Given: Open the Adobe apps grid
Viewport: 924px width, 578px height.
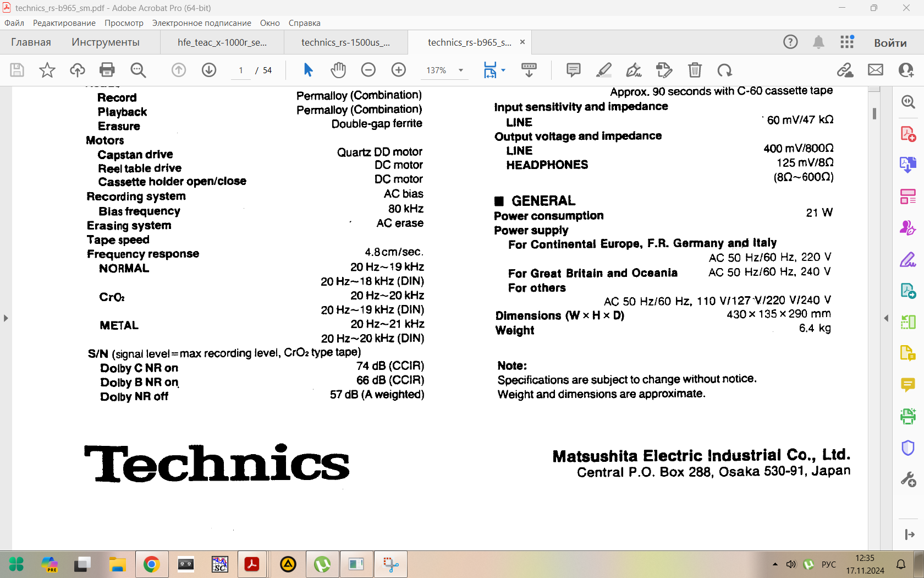Looking at the screenshot, I should pos(847,42).
